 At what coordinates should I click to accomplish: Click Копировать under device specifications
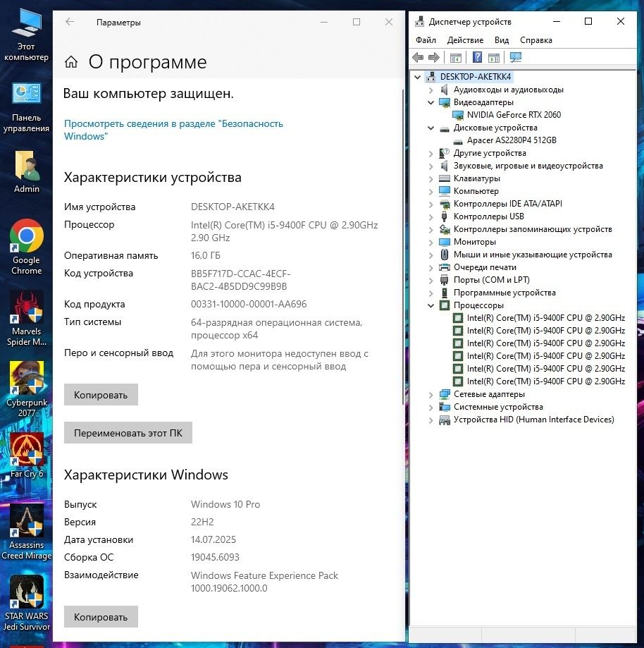[x=101, y=395]
